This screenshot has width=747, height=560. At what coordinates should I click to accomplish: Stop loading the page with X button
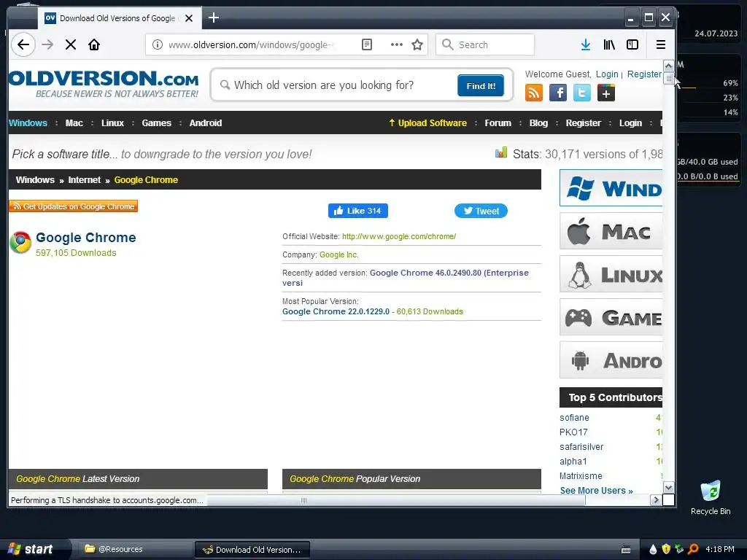pyautogui.click(x=71, y=44)
